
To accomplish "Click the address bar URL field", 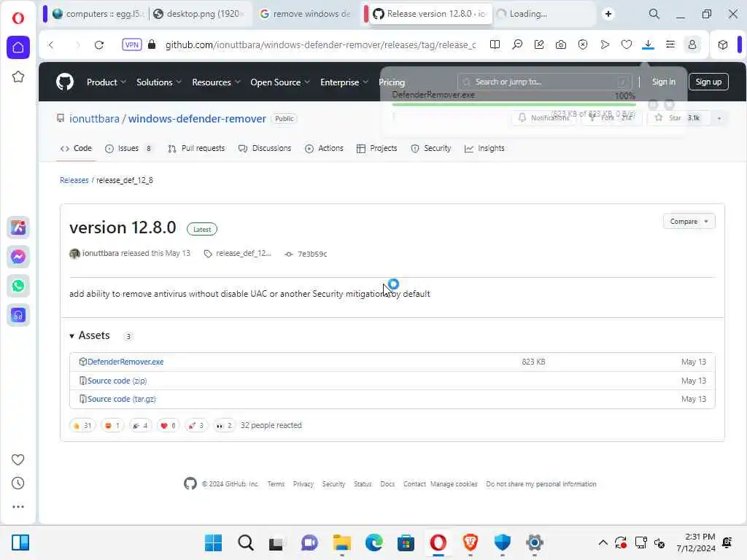I will 320,44.
